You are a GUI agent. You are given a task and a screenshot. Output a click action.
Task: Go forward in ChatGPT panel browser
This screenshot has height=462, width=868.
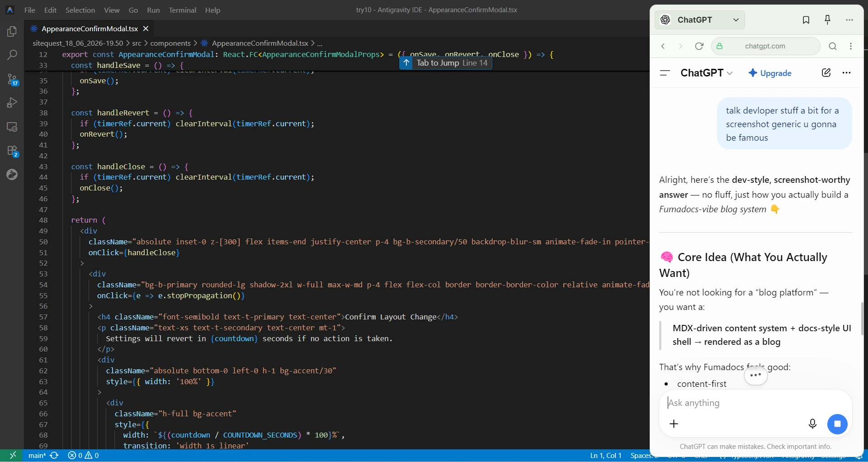tap(680, 46)
